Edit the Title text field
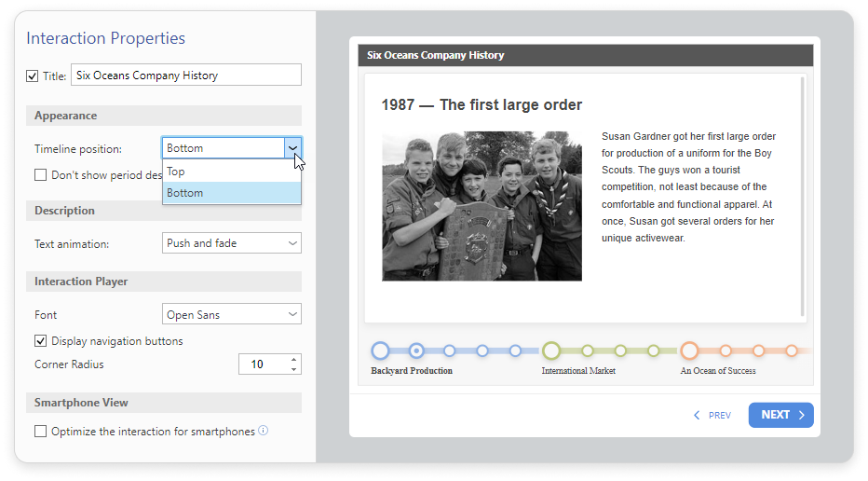Viewport: 868px width, 481px height. point(186,76)
